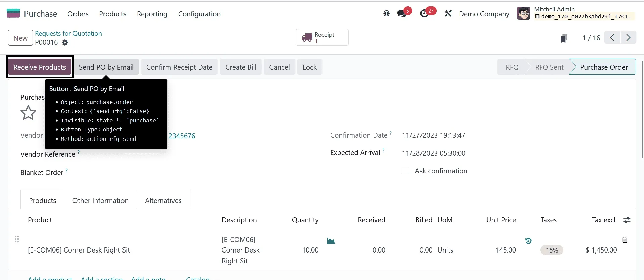Mark order as priority with star
644x280 pixels.
(x=28, y=113)
